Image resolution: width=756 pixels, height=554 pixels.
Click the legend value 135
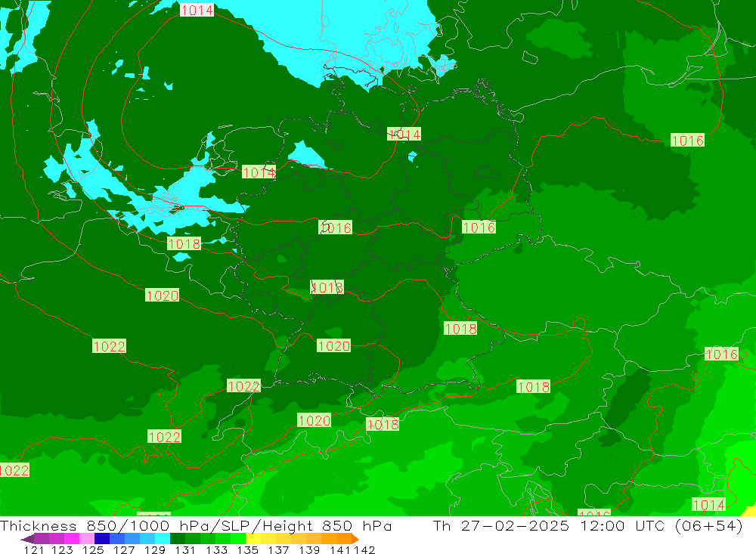click(x=247, y=549)
